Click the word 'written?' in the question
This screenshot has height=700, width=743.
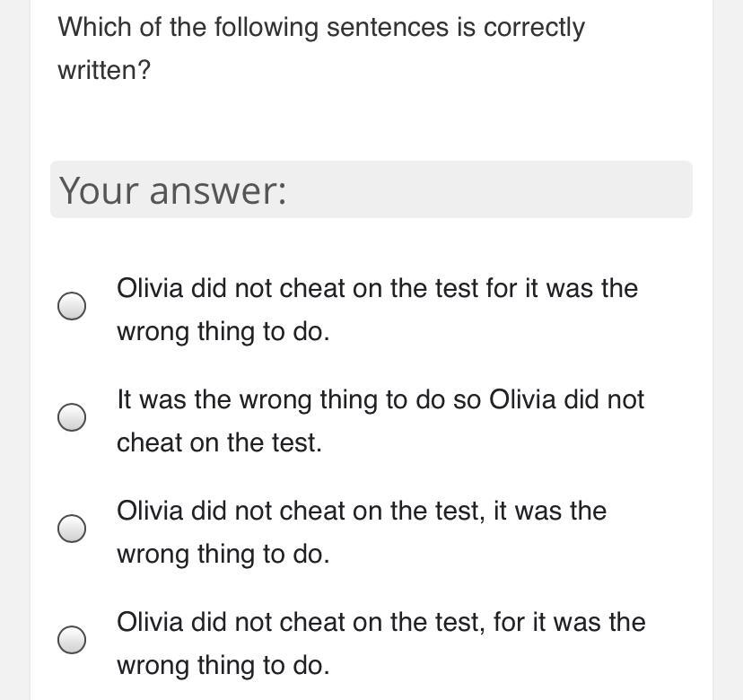(x=104, y=70)
